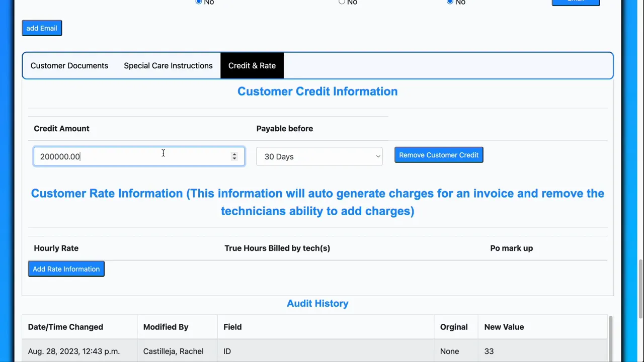Select the leftmost No radio button
Screen dimensions: 644x362
[198, 2]
